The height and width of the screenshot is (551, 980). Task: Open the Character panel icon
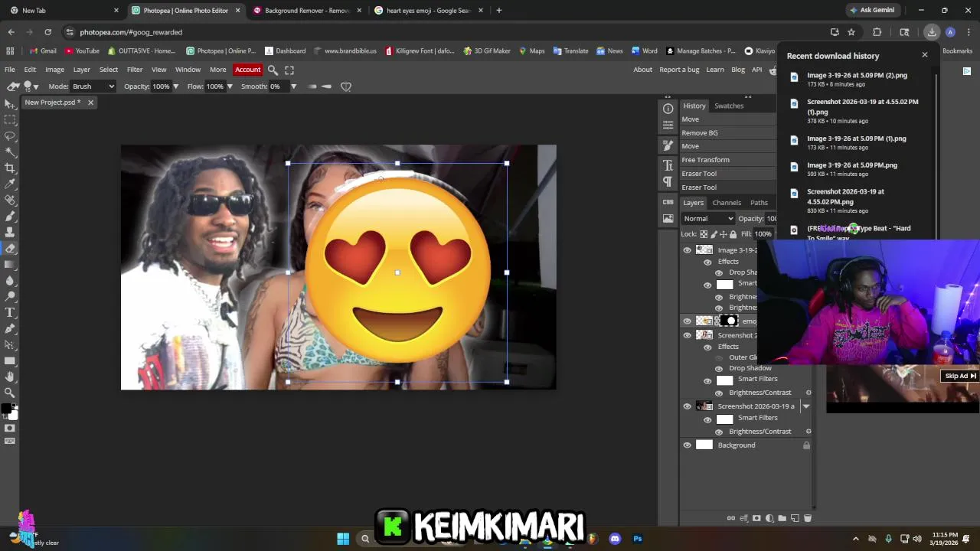click(x=668, y=165)
